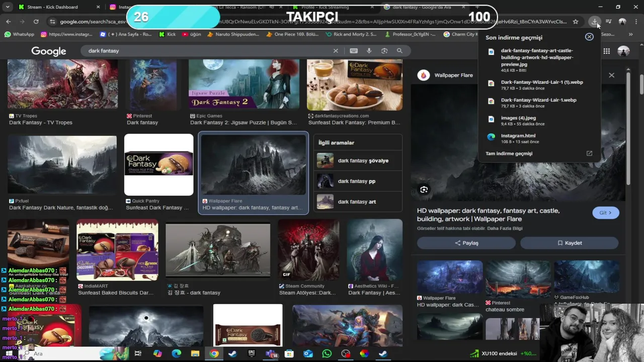
Task: Click the image preview panel scrollbar
Action: (628, 128)
